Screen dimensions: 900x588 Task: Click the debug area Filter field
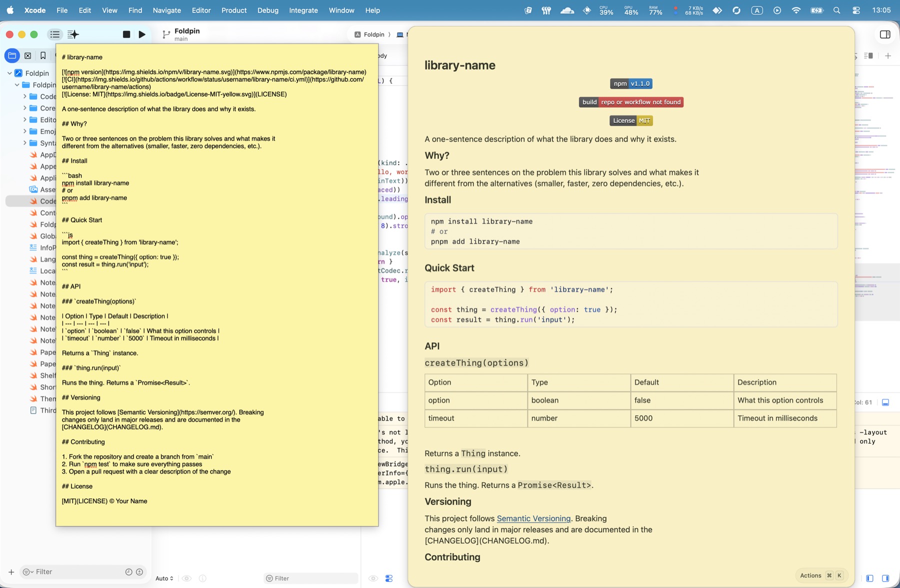click(x=311, y=578)
